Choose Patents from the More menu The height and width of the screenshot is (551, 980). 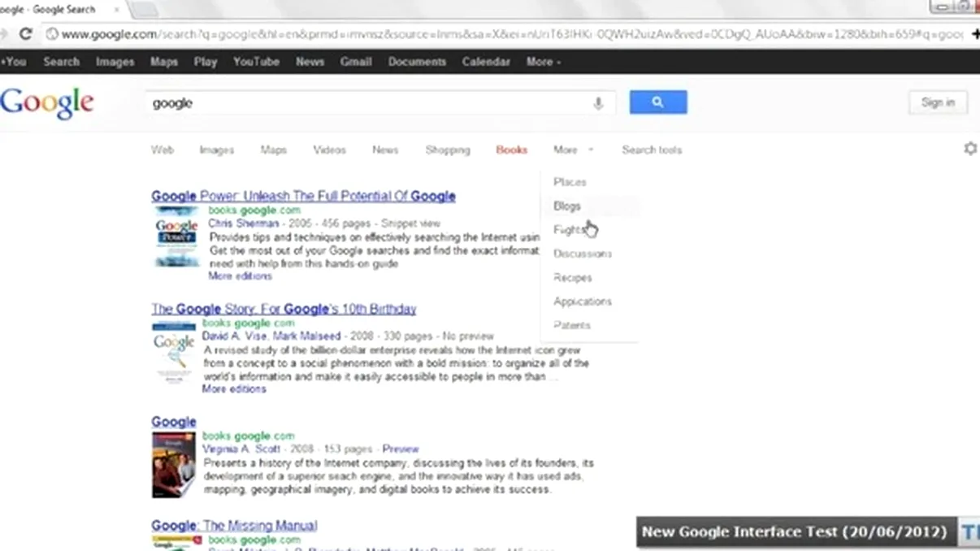pyautogui.click(x=572, y=325)
